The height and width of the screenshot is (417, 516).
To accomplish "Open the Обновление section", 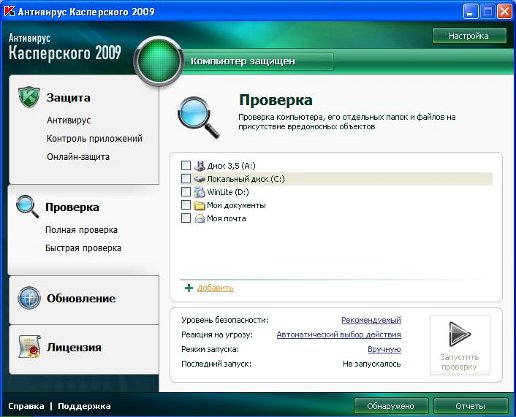I will (x=81, y=298).
